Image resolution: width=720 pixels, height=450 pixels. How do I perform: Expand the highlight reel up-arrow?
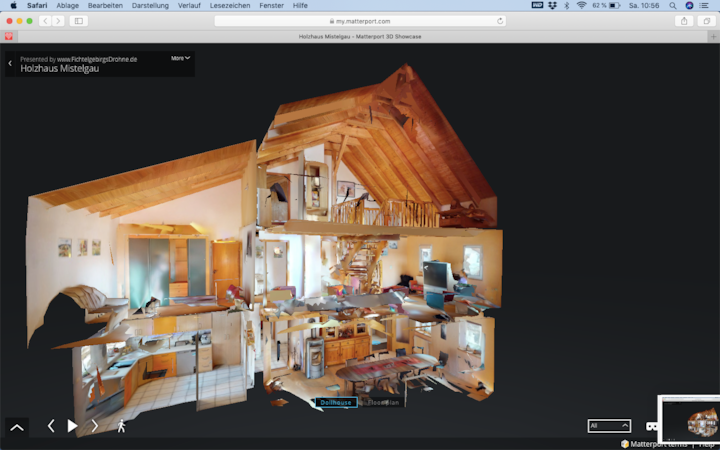(17, 427)
